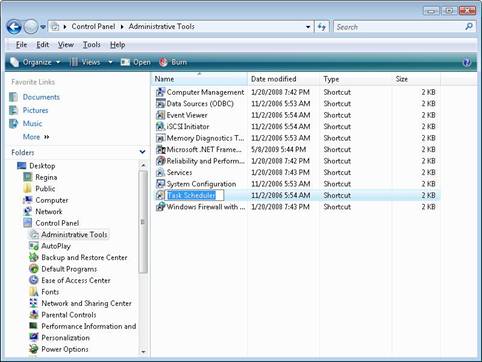
Task: Click Control Panel in the address breadcrumb
Action: [x=93, y=26]
